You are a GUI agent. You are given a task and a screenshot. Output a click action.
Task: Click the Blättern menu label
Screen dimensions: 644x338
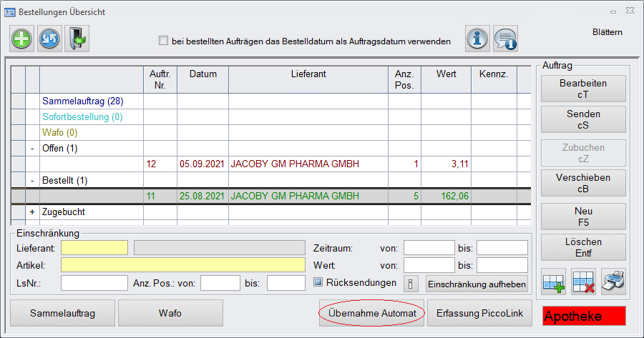coord(607,32)
